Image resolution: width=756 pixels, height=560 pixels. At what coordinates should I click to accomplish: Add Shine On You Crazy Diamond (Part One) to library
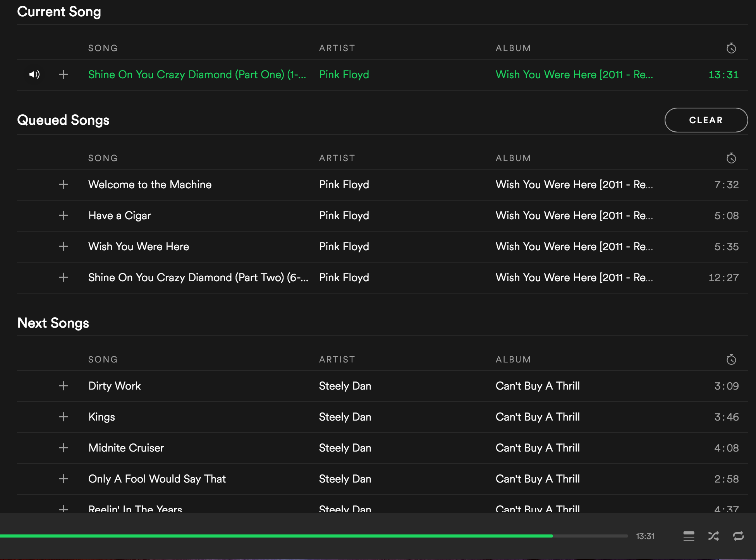click(64, 74)
